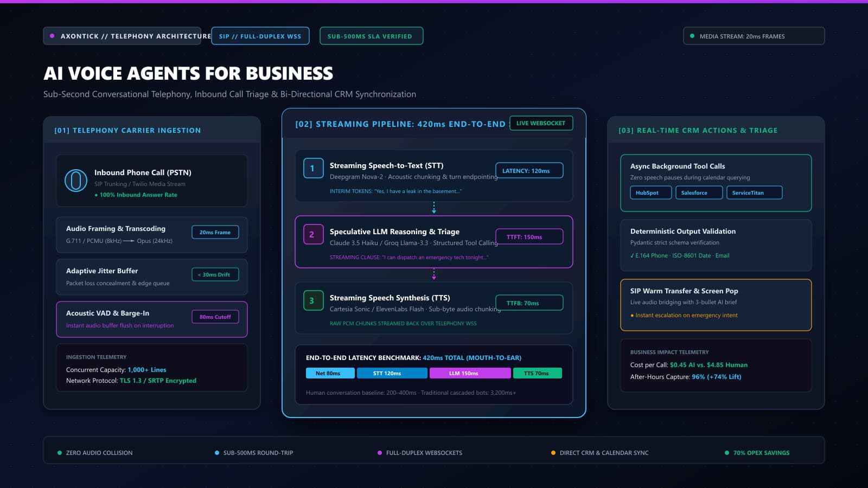Viewport: 868px width, 488px height.
Task: Click the FULL-DUPLEX WEBSOCKETS footer item
Action: (x=420, y=453)
